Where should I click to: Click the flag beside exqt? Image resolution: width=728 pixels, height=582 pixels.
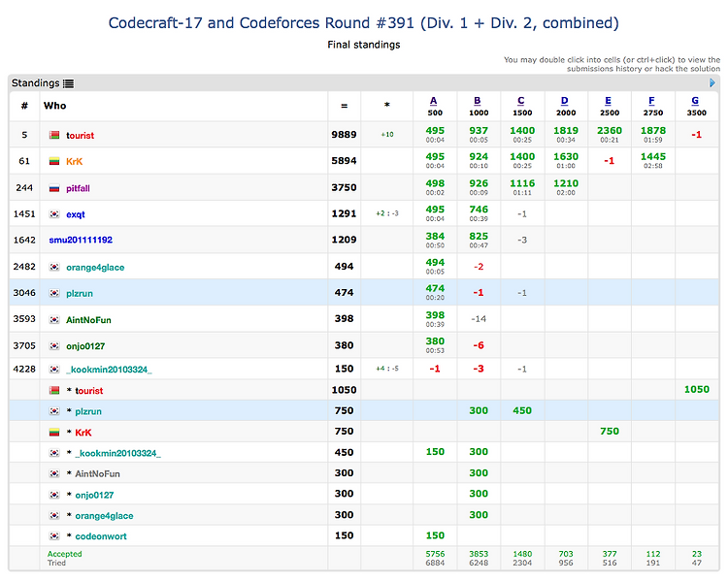[54, 214]
